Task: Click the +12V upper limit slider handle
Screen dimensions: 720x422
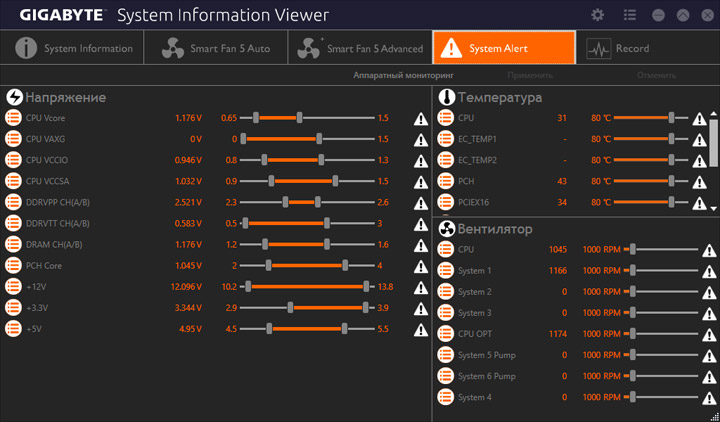Action: (x=366, y=287)
